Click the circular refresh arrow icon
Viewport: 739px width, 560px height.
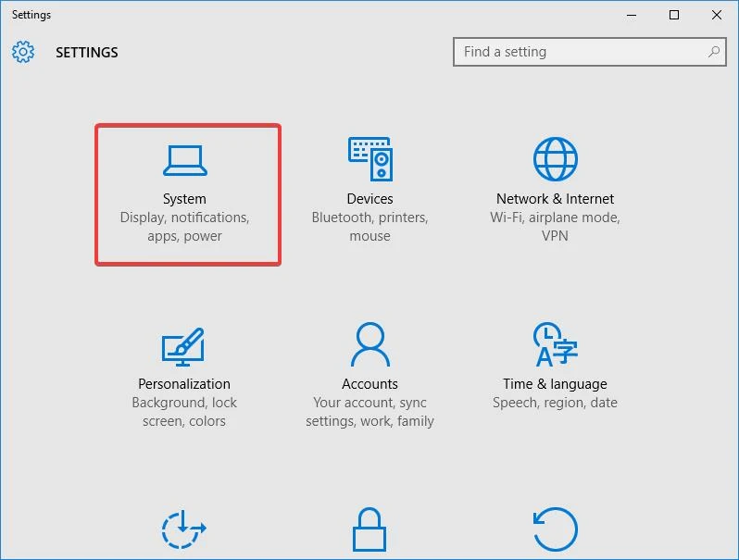556,529
